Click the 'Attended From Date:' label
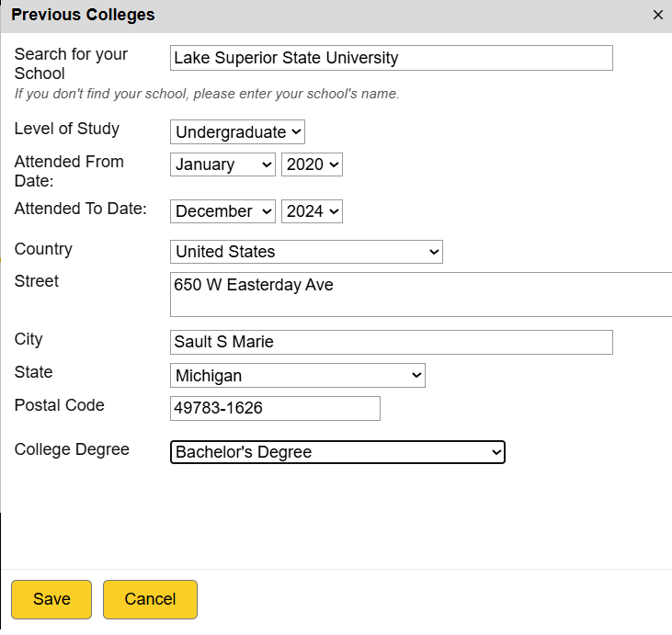The height and width of the screenshot is (635, 672). click(69, 172)
